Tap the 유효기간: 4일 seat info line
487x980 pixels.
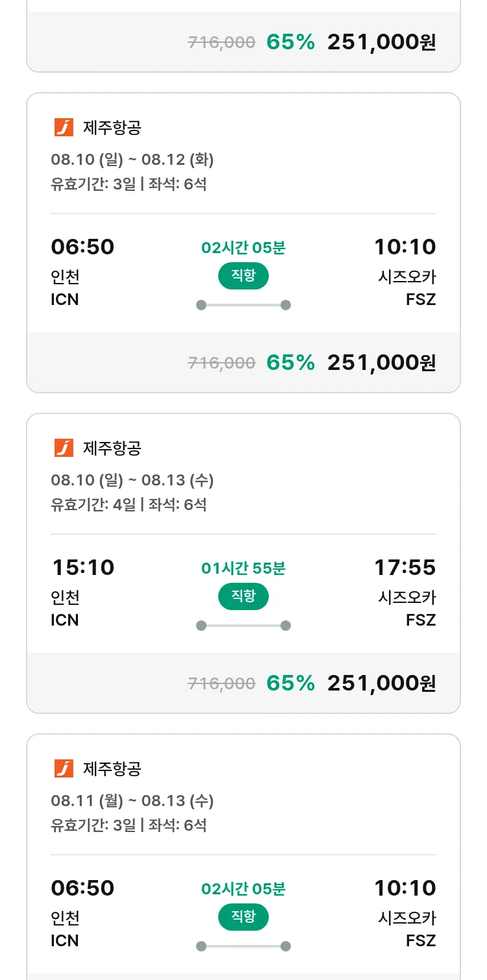129,504
